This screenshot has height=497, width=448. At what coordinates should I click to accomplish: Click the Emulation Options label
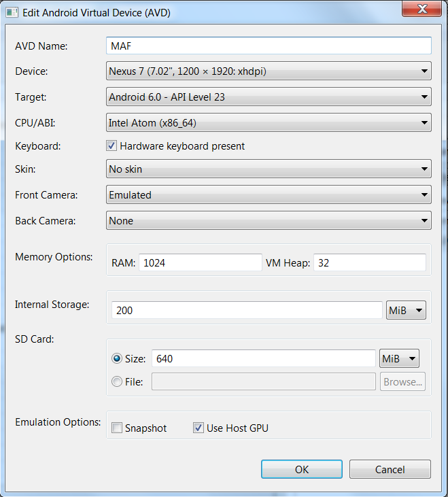click(58, 422)
